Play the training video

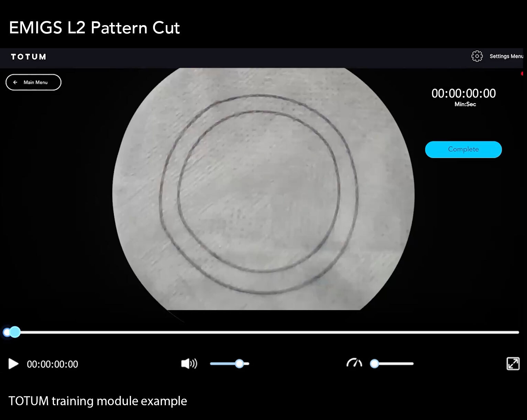[13, 364]
